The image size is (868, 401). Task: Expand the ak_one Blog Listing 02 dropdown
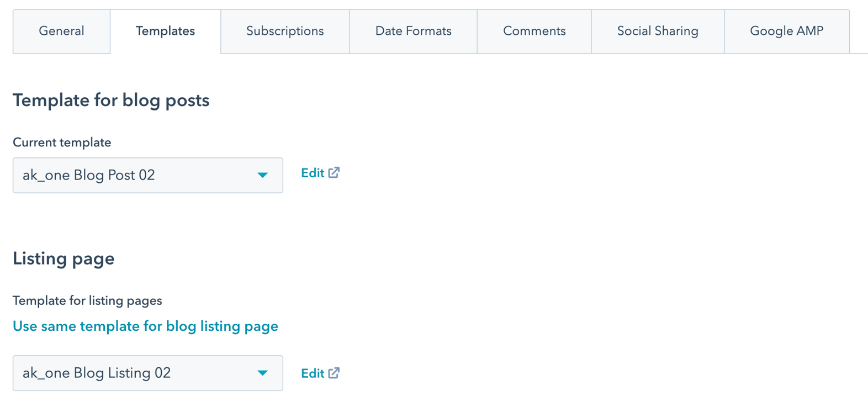point(147,373)
